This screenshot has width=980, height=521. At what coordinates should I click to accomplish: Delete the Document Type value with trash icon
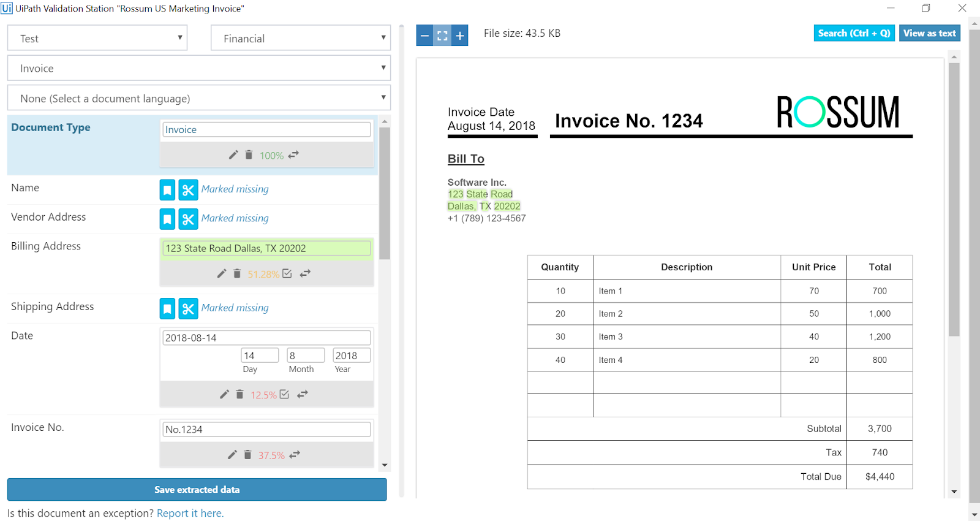[x=249, y=155]
